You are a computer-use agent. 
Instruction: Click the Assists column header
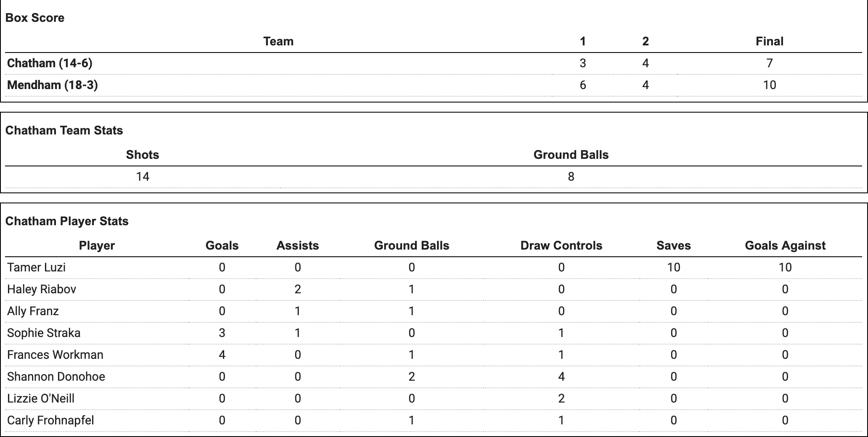pyautogui.click(x=297, y=246)
